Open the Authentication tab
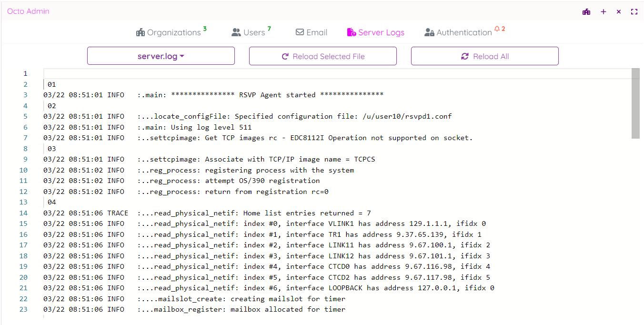 [464, 32]
